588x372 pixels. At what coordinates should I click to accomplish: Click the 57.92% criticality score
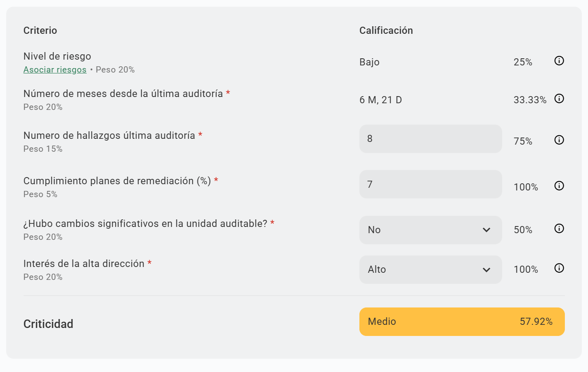536,322
